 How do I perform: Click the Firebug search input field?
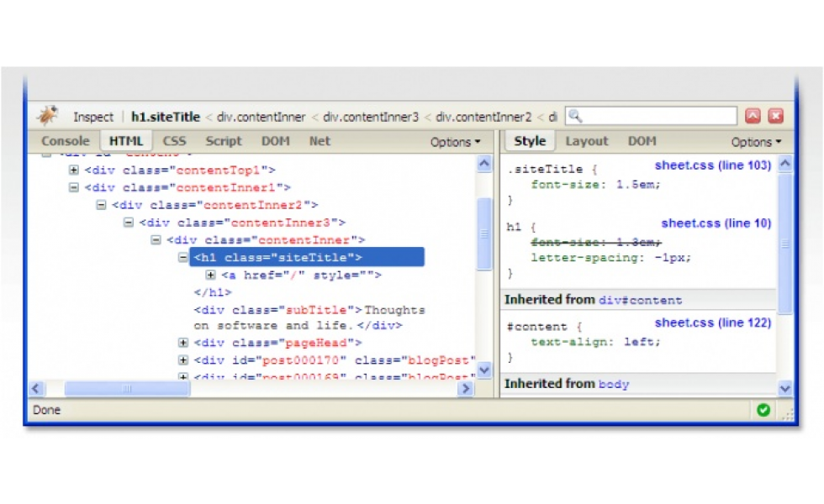(651, 116)
